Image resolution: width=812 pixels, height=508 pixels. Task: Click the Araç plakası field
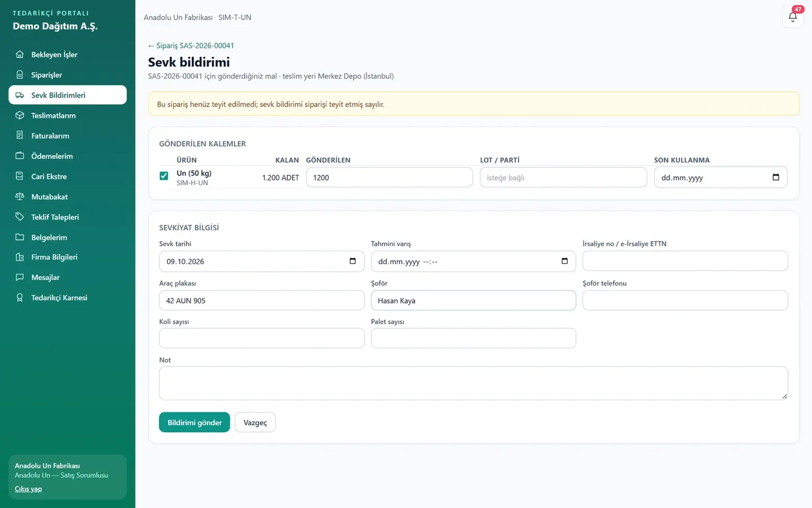262,300
